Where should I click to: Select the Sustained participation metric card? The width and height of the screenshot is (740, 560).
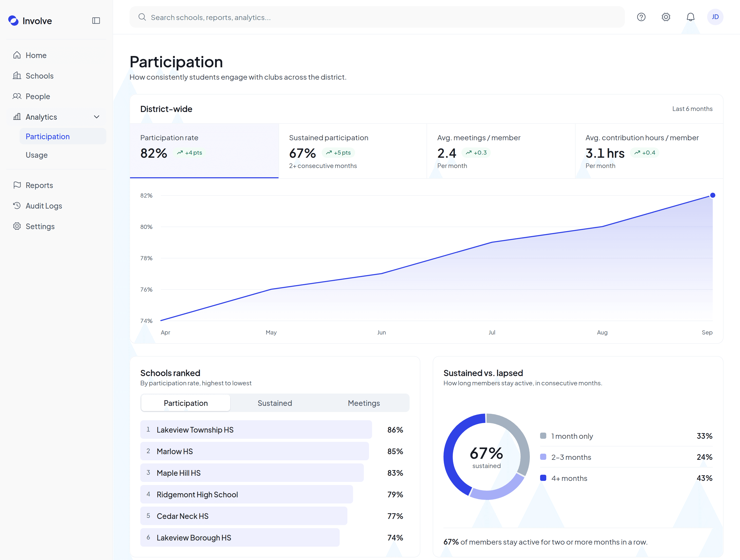pos(353,151)
